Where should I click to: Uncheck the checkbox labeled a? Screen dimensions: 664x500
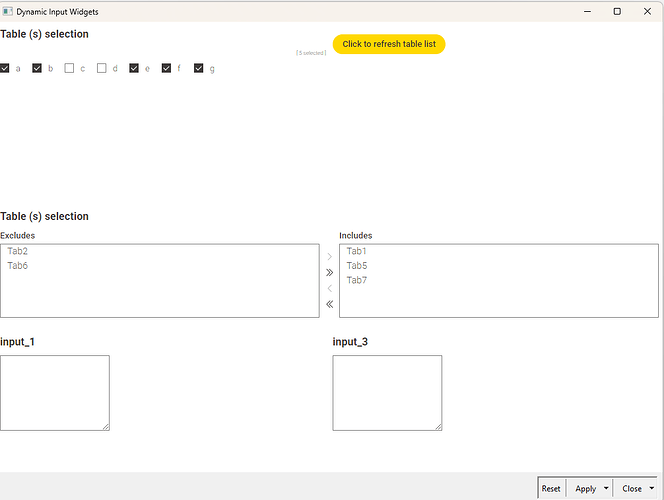pos(5,68)
